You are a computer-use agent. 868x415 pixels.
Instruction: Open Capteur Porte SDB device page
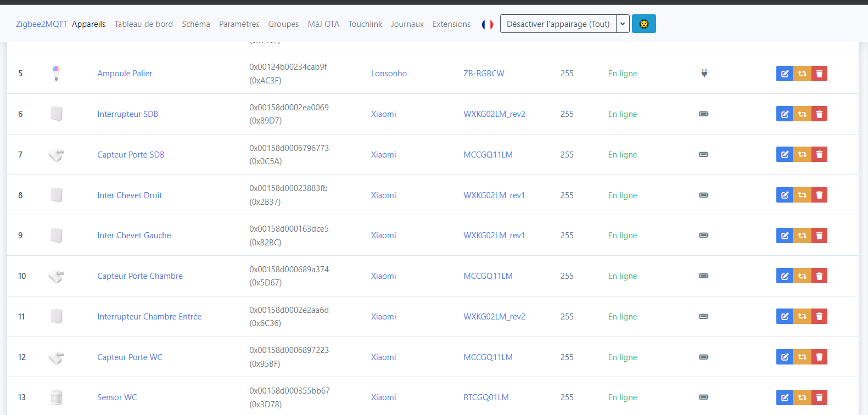pyautogui.click(x=131, y=155)
